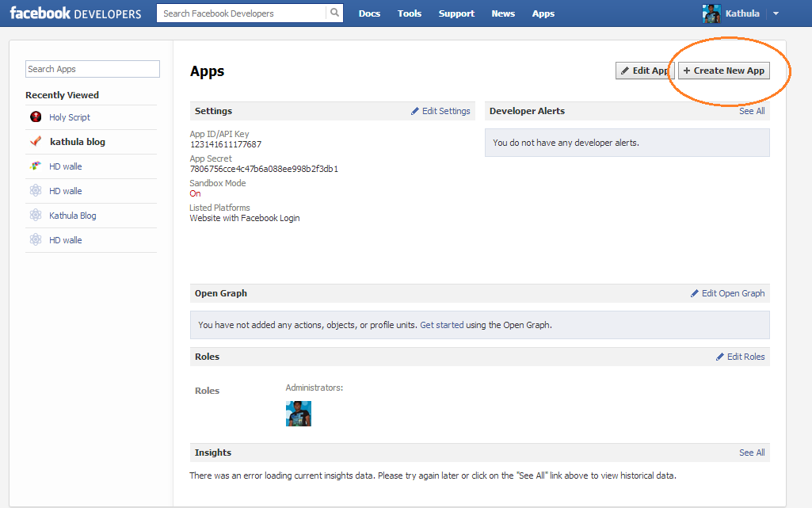Click the pencil icon beside Edit Open Graph
The image size is (812, 508).
coord(696,292)
